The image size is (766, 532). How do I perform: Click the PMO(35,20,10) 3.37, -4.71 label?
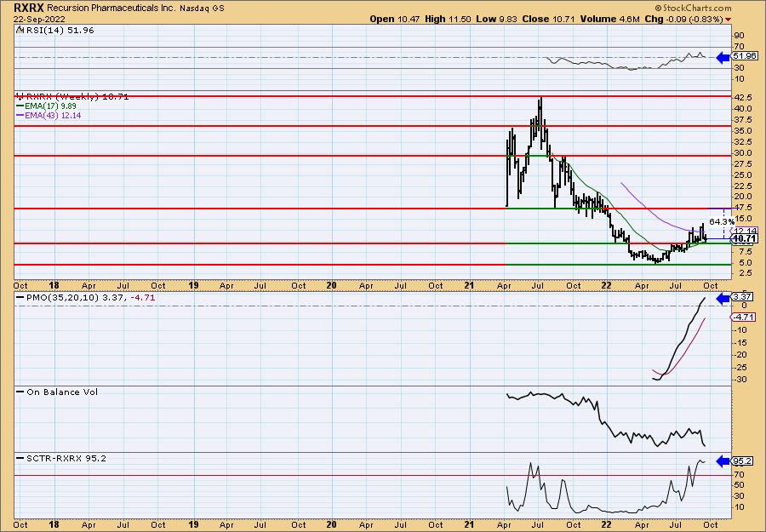(90, 297)
